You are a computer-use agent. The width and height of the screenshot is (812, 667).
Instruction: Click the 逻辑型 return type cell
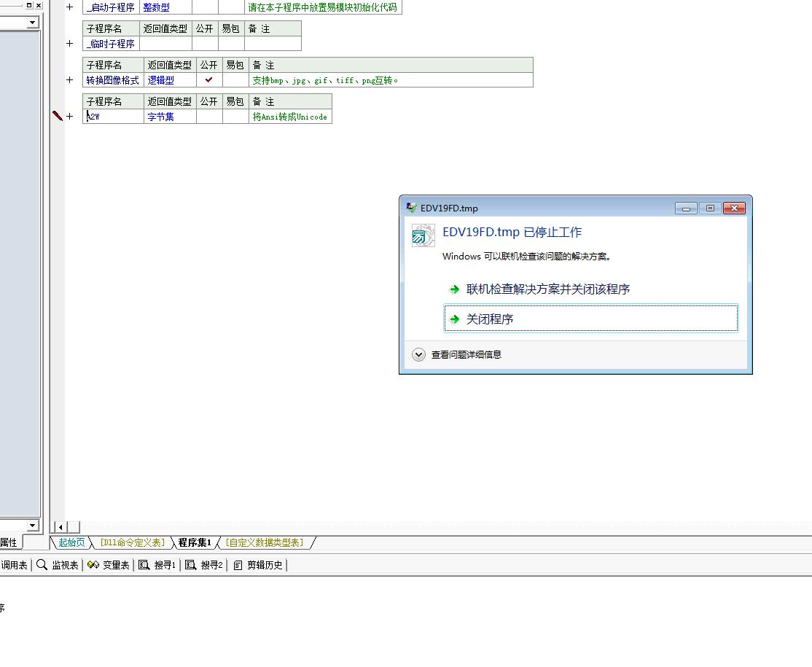[170, 79]
